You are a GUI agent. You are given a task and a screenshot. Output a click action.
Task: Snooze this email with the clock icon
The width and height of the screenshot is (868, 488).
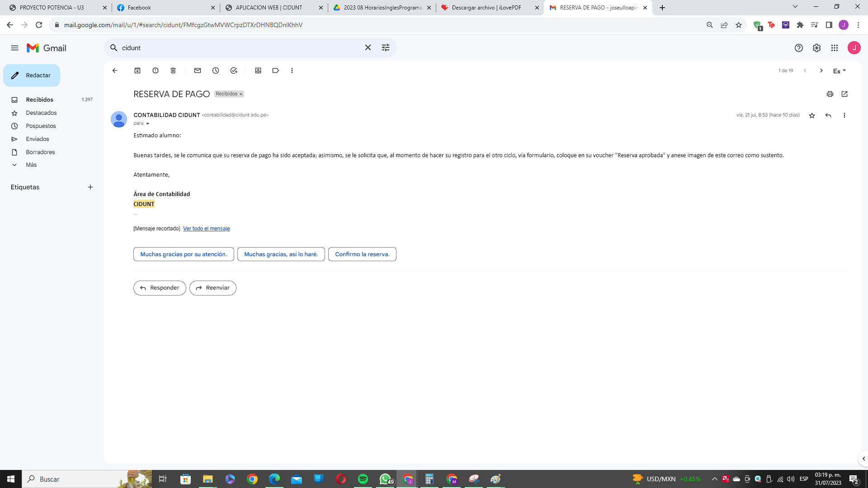[x=216, y=70]
